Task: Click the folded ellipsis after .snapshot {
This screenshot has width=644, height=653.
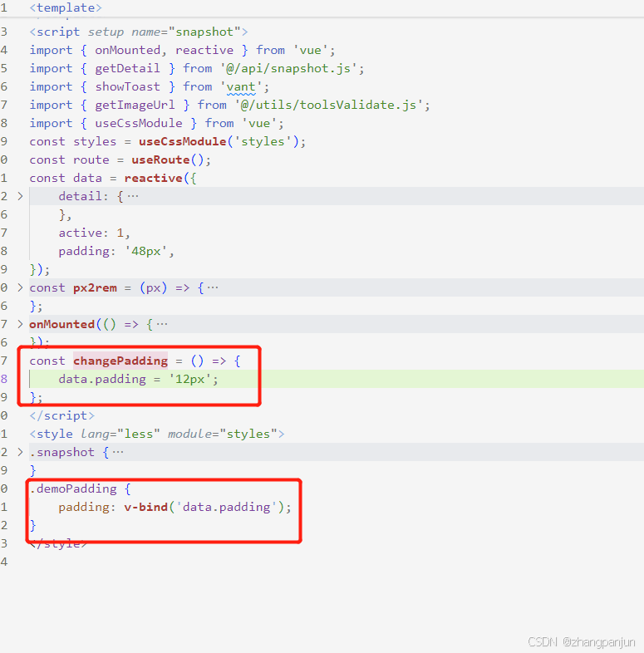Action: coord(118,452)
